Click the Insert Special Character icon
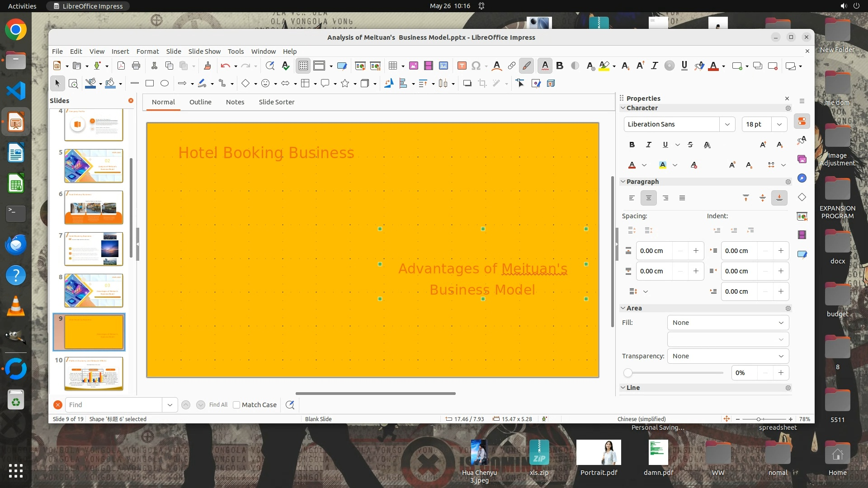 [x=476, y=66]
